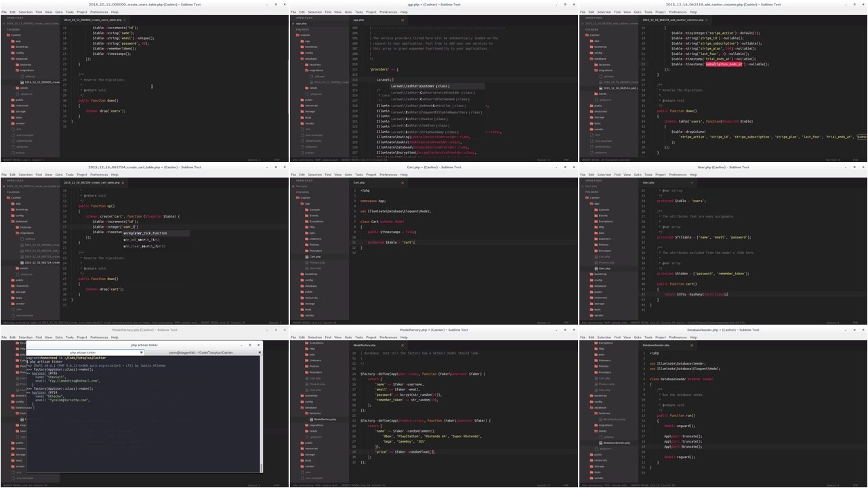Screen dimensions: 868x488
Task: Click the config folder icon in app.php window
Action: (x=302, y=53)
